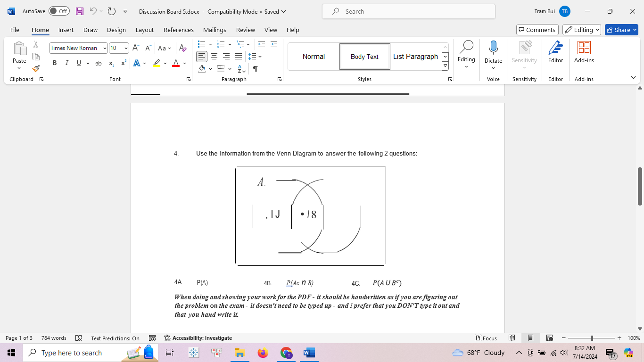Toggle Underline formatting

(x=79, y=63)
